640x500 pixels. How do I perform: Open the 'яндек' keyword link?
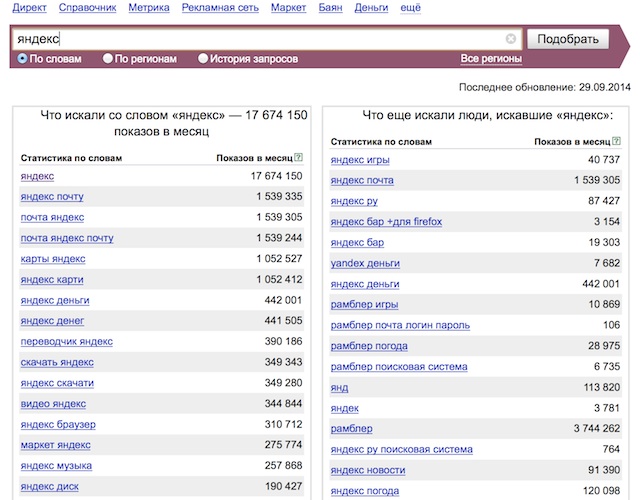[344, 409]
